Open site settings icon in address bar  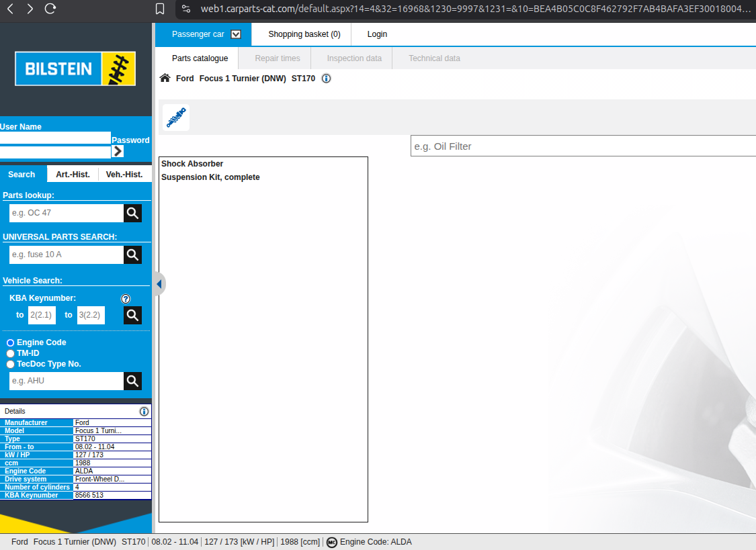point(186,9)
